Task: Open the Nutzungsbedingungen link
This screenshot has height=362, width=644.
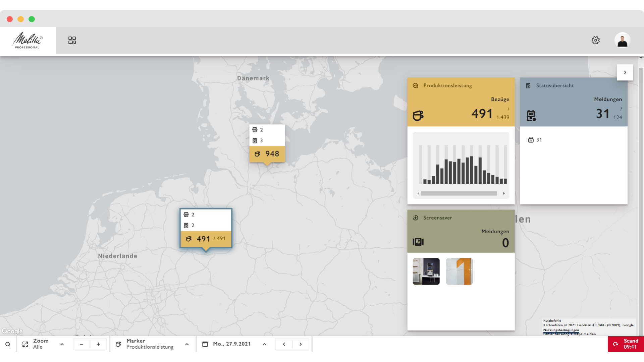Action: (561, 330)
